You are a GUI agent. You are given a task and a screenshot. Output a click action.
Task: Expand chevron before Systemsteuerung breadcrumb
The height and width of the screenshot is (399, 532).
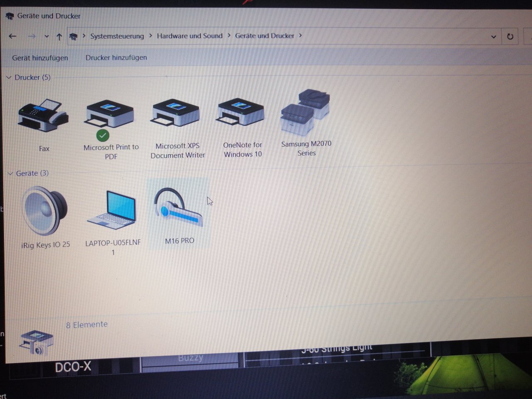pos(84,36)
